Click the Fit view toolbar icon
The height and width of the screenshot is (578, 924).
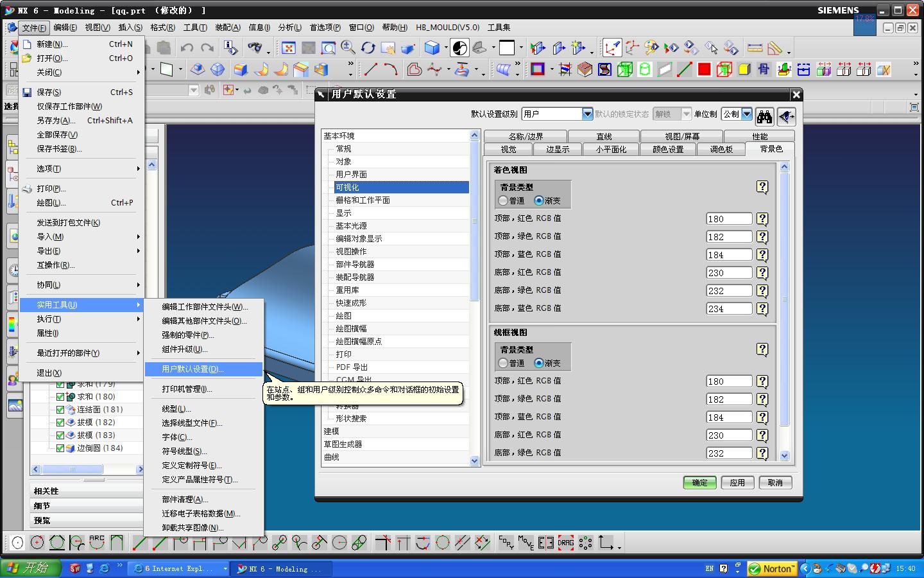(289, 48)
